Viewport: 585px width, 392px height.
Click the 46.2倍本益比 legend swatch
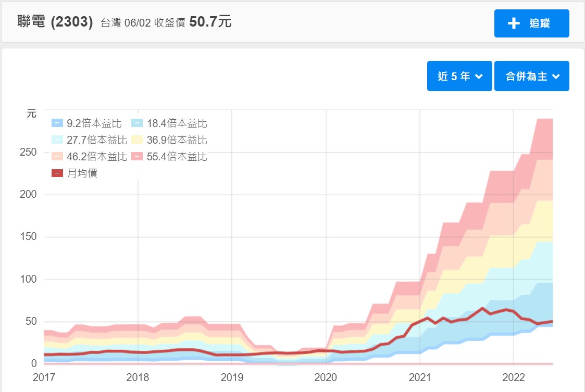(57, 157)
